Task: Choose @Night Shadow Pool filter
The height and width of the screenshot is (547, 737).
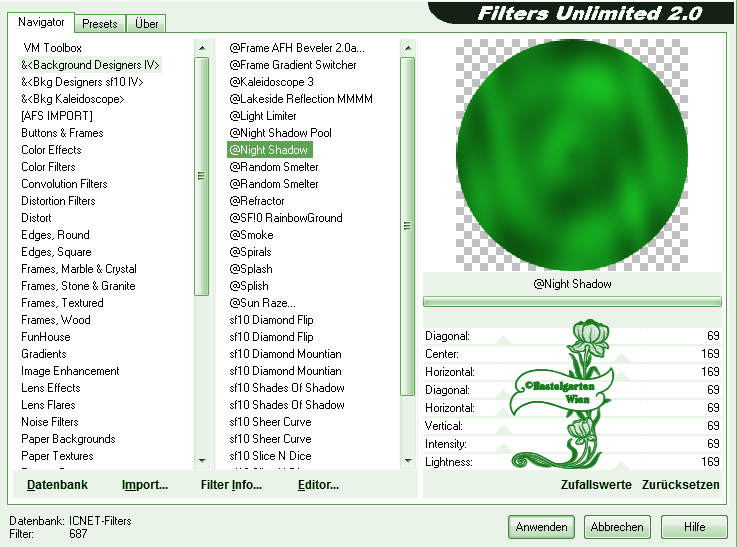Action: [280, 133]
